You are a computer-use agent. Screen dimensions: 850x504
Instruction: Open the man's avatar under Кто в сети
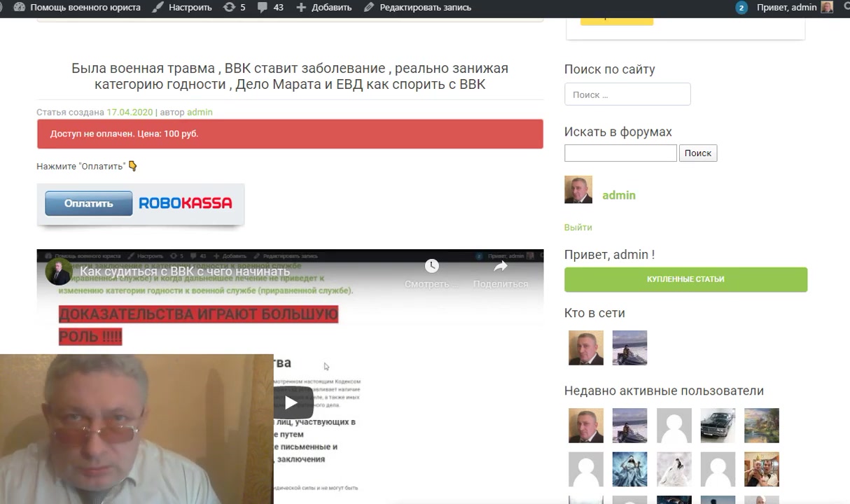[x=586, y=348]
